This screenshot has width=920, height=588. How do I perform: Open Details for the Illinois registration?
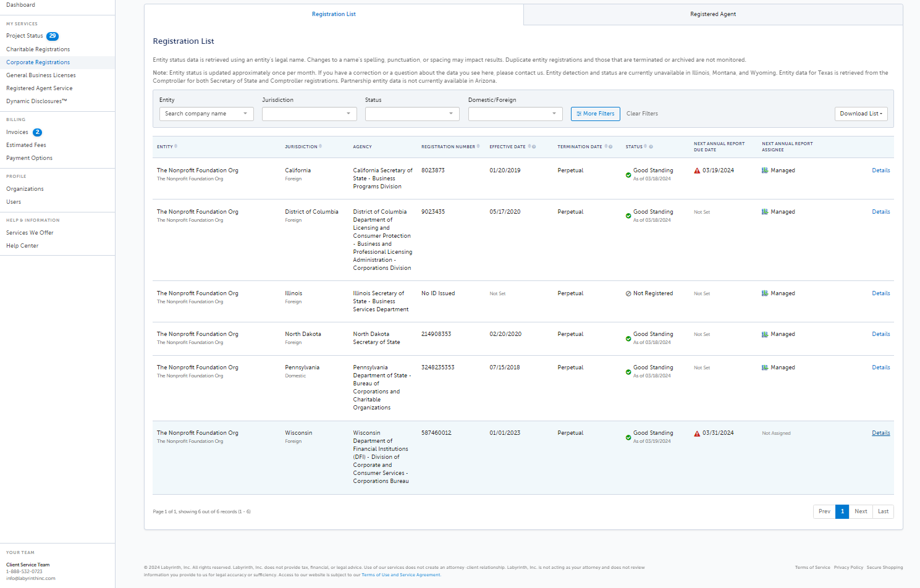pyautogui.click(x=881, y=293)
